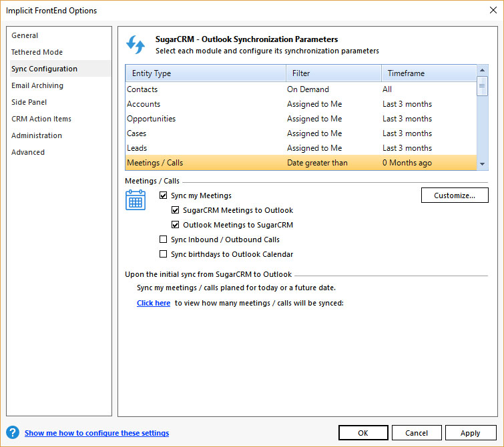Screen dimensions: 504x447
Task: Switch to the Email Archiving section
Action: (37, 85)
